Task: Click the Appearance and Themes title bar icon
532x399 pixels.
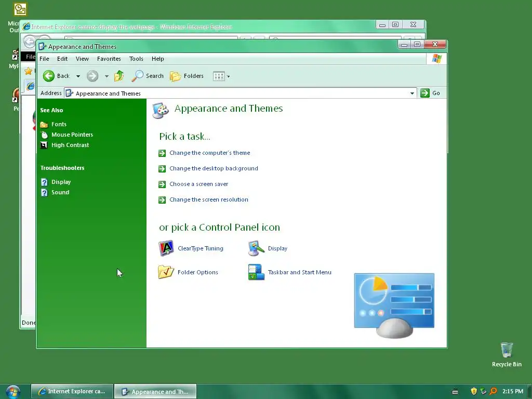Action: click(x=42, y=46)
